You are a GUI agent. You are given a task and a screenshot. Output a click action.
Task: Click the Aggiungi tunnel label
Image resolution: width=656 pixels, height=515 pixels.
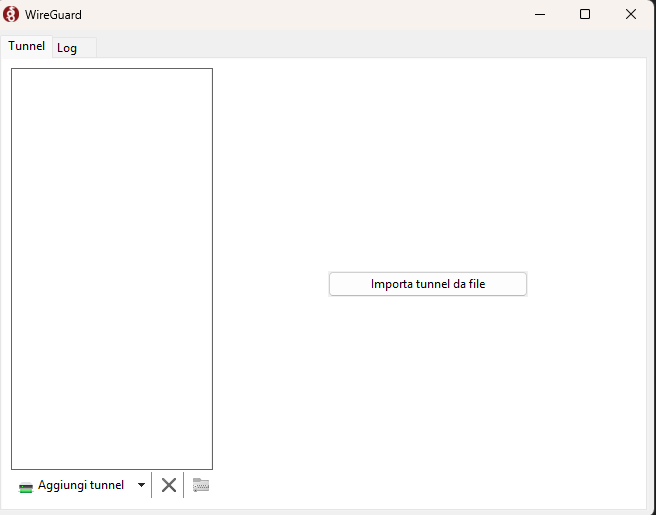[x=81, y=485]
